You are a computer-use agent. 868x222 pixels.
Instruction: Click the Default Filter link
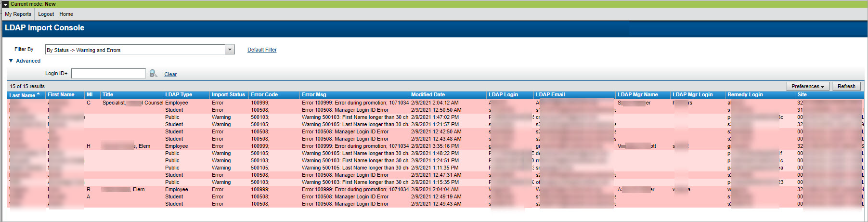coord(262,50)
